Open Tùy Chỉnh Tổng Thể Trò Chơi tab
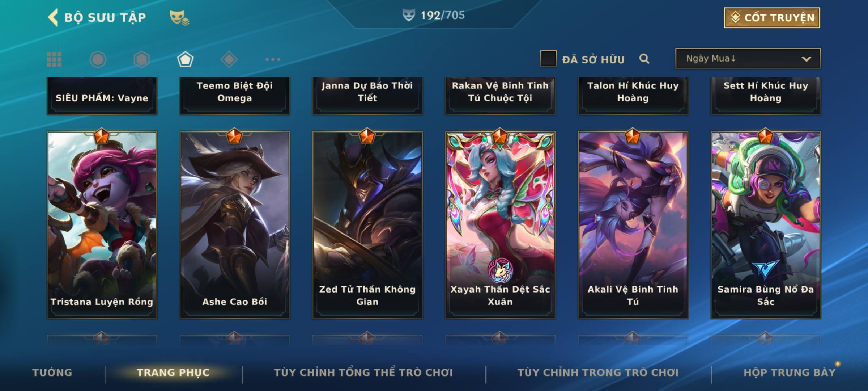868x391 pixels. [363, 373]
